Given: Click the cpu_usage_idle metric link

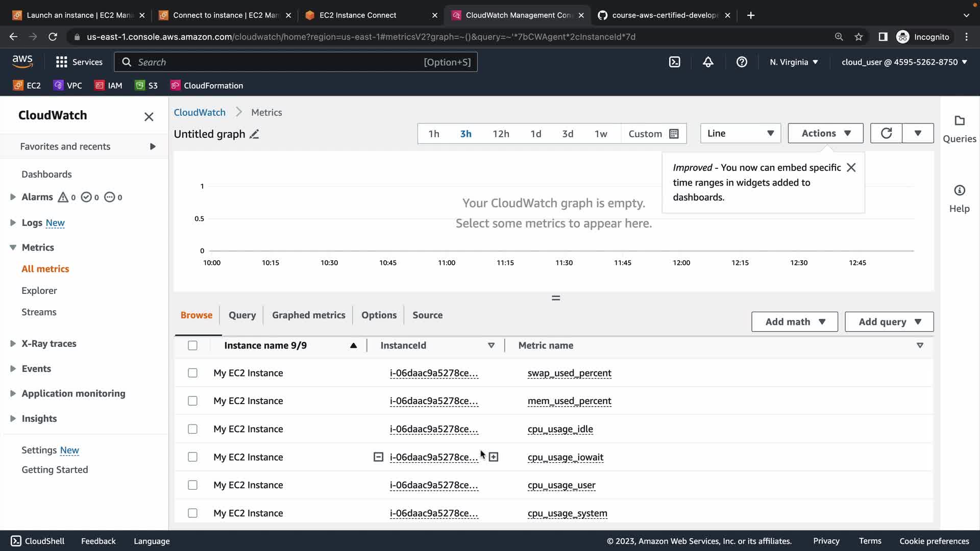Looking at the screenshot, I should click(560, 429).
